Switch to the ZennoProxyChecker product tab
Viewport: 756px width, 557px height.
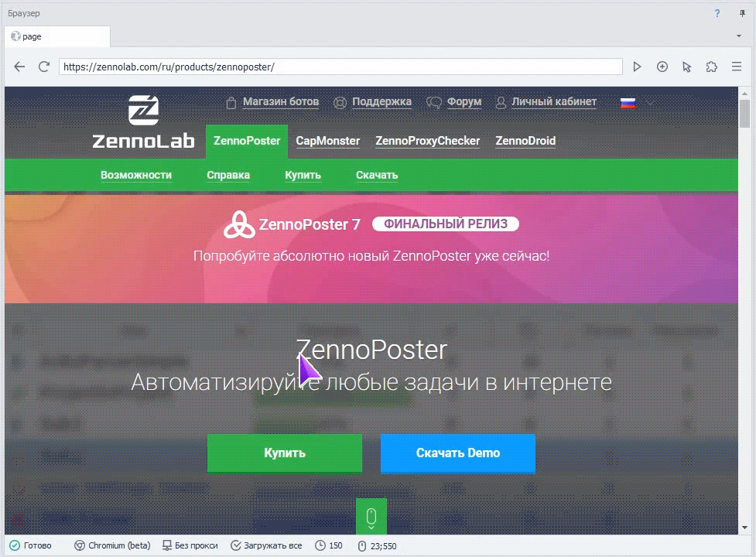428,141
